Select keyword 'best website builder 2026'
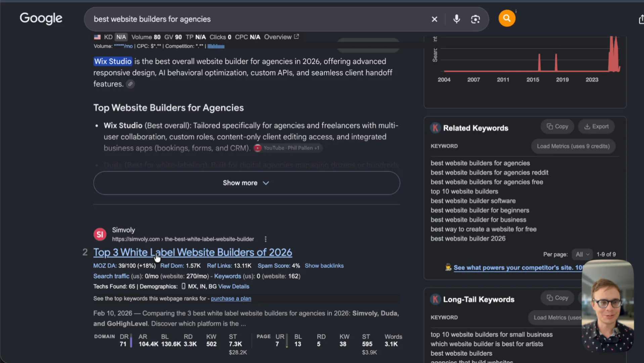 click(468, 238)
